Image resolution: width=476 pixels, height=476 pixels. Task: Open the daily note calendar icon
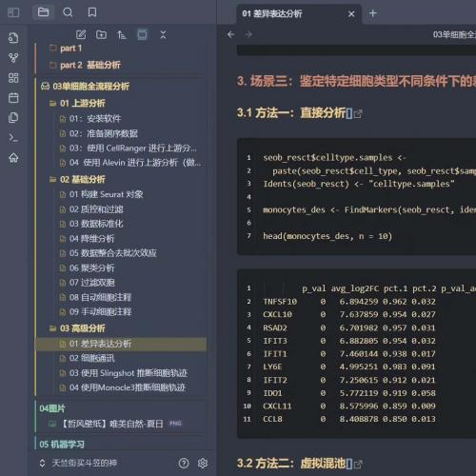point(13,98)
